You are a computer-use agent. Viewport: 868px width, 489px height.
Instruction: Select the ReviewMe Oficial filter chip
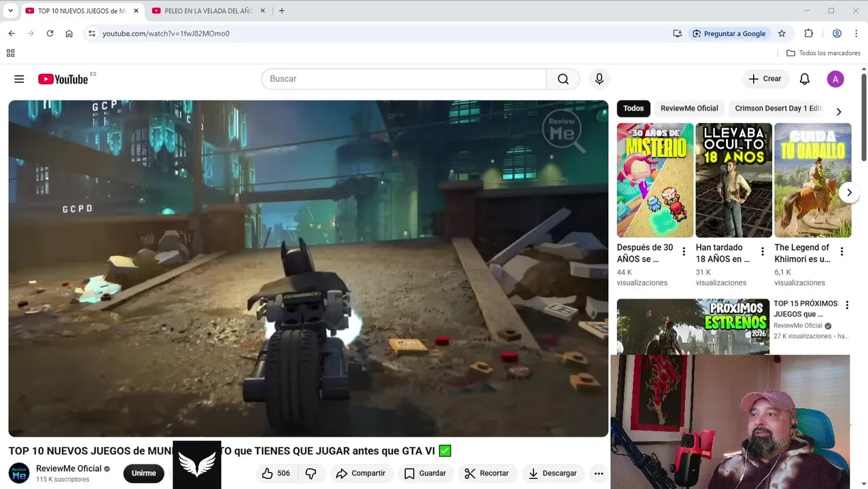tap(689, 109)
